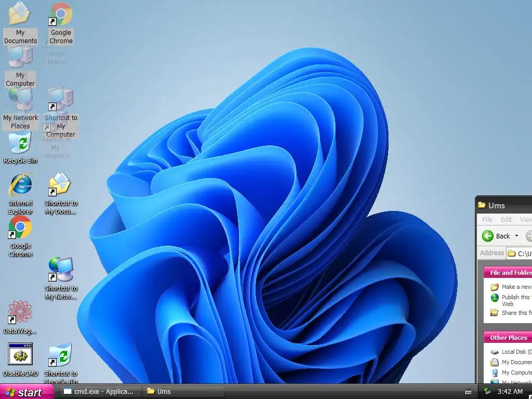Image resolution: width=532 pixels, height=399 pixels.
Task: Click the Publish this folder globe icon
Action: 495,298
